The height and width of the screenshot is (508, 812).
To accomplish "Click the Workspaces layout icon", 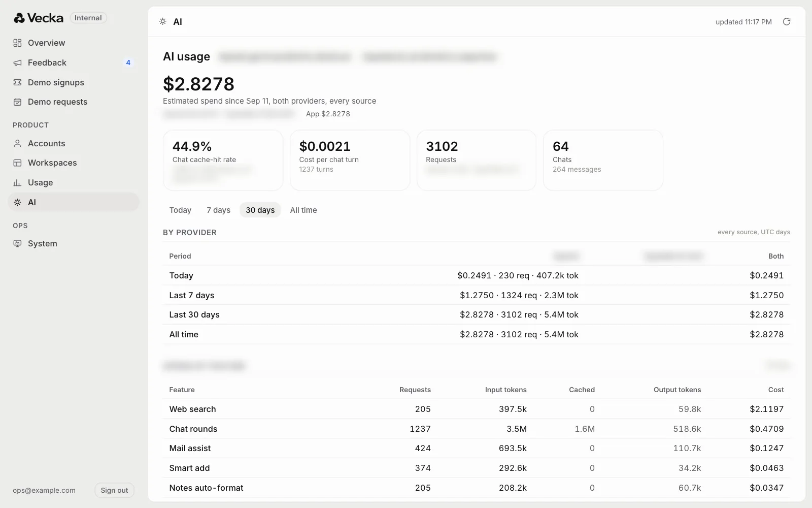I will click(17, 163).
